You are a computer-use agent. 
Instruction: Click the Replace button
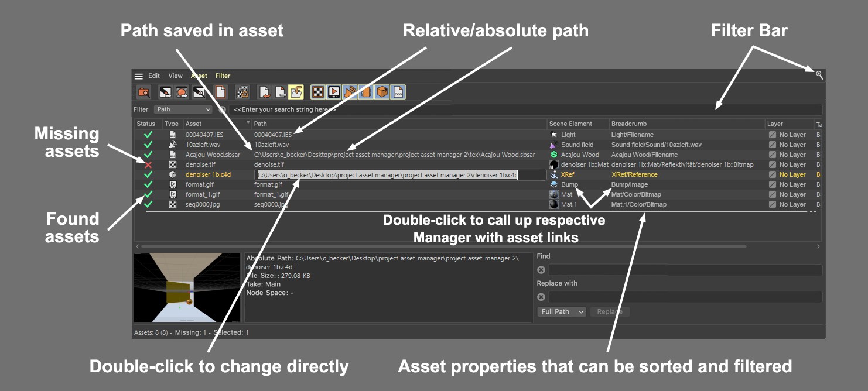(610, 312)
